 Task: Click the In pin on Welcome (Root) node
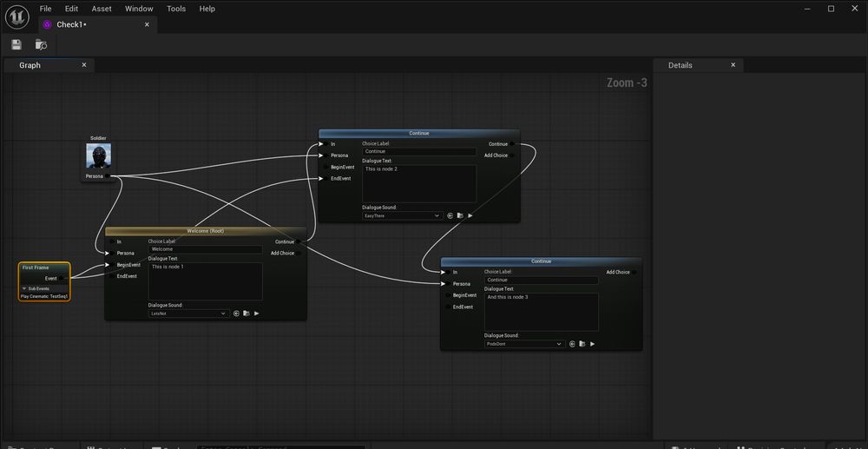point(112,241)
